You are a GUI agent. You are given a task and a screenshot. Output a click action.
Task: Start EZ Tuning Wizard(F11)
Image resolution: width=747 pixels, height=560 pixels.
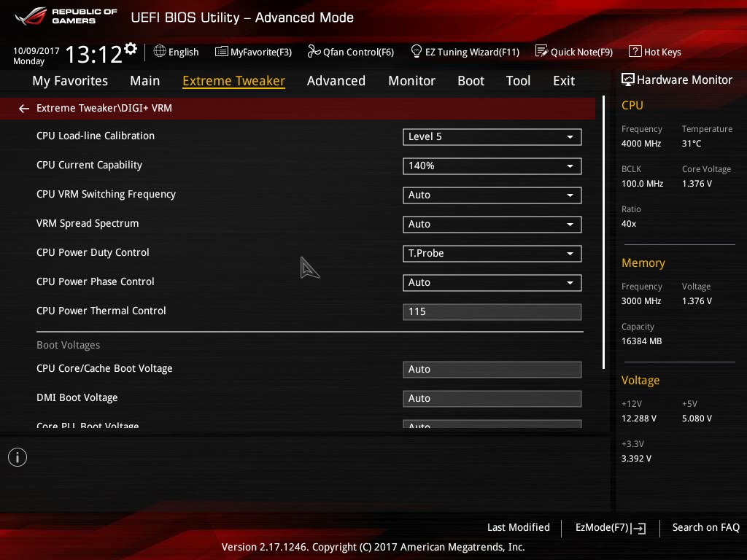click(x=472, y=52)
